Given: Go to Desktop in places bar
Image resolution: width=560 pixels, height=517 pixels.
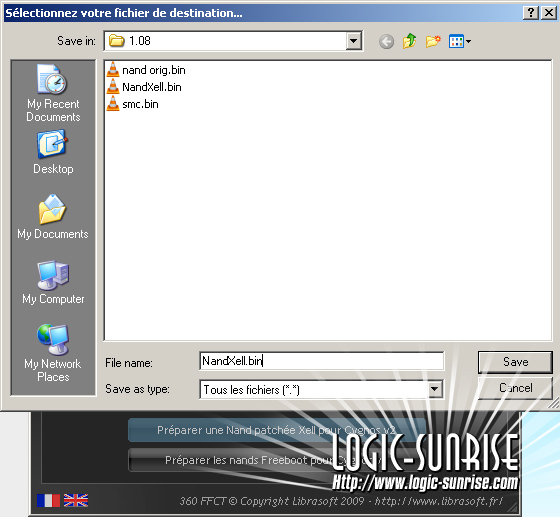Looking at the screenshot, I should (53, 152).
